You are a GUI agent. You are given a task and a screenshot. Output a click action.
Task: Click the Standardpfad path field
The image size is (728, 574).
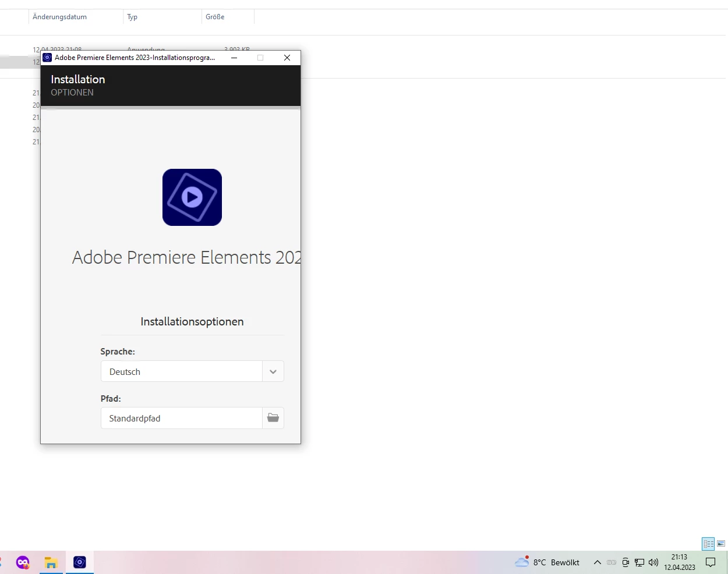[182, 418]
